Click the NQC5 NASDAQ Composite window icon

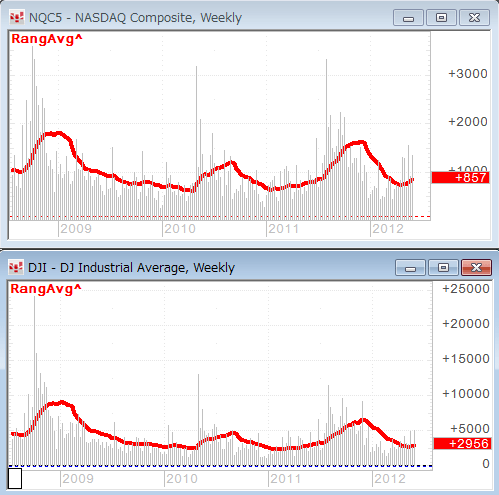tap(17, 17)
